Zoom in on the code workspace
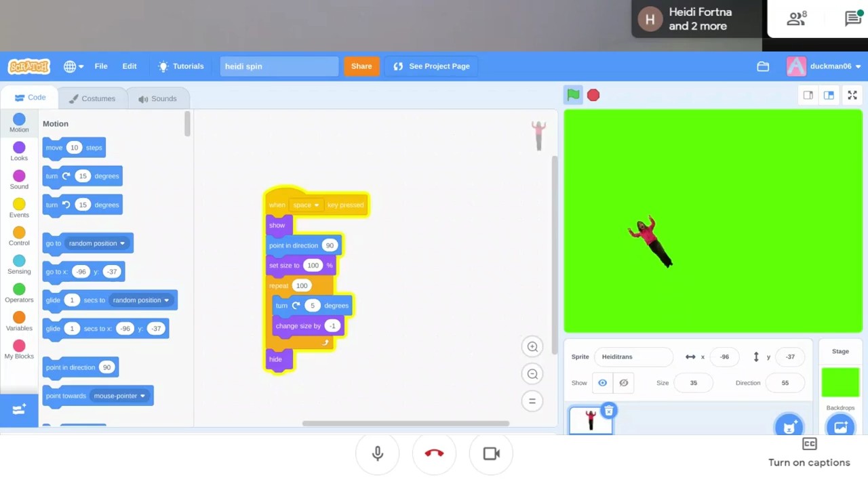 [x=532, y=346]
